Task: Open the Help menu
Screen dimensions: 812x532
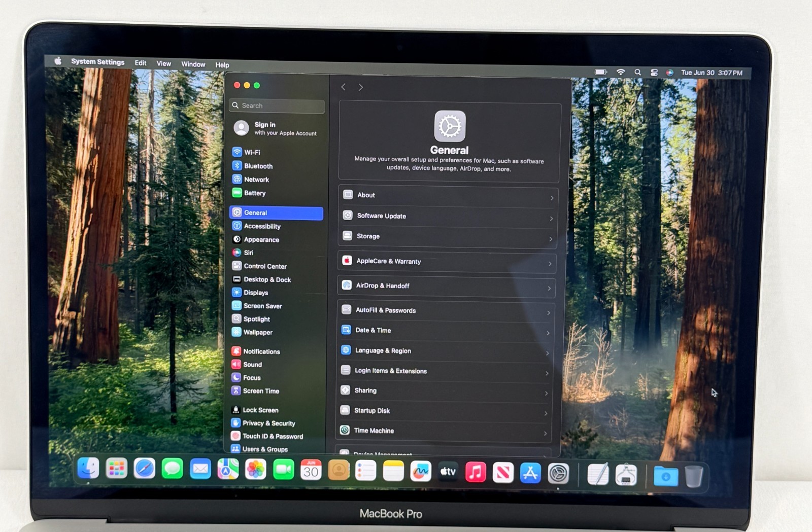Action: pos(222,65)
